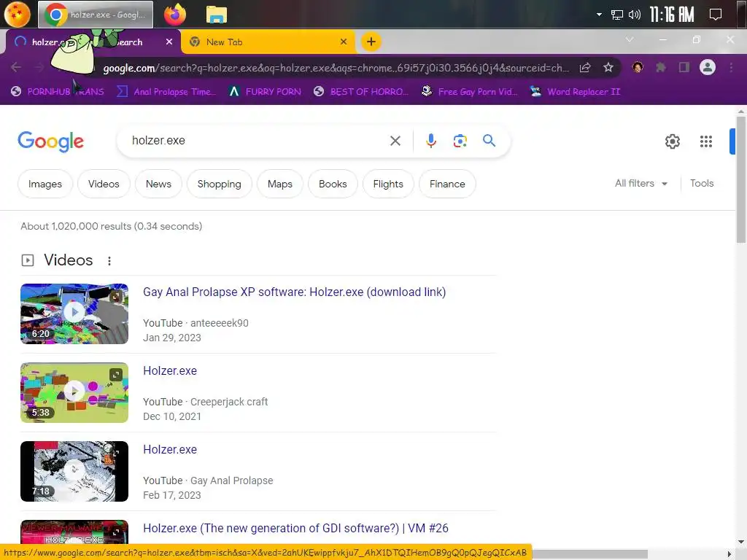Open the tab search chevron

tap(630, 39)
